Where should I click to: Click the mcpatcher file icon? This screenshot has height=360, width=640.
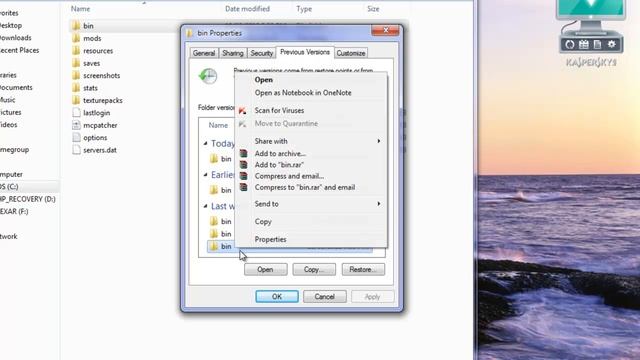(x=76, y=125)
